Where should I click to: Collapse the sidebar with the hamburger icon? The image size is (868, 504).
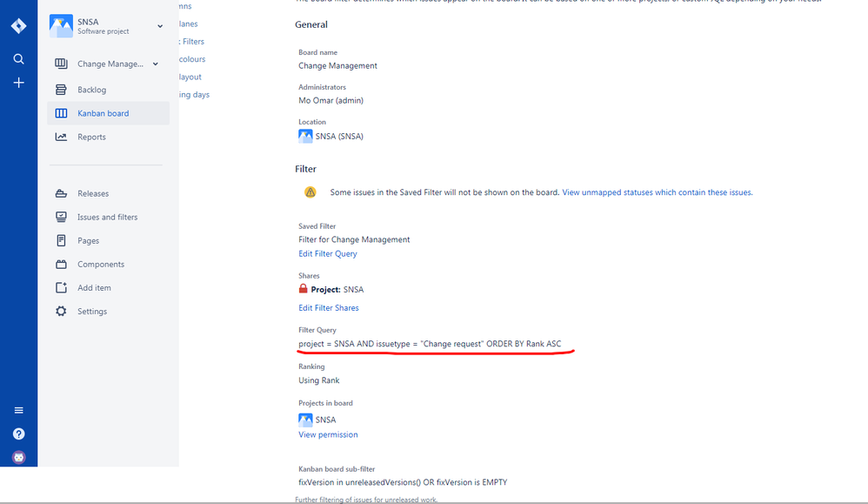coord(18,409)
